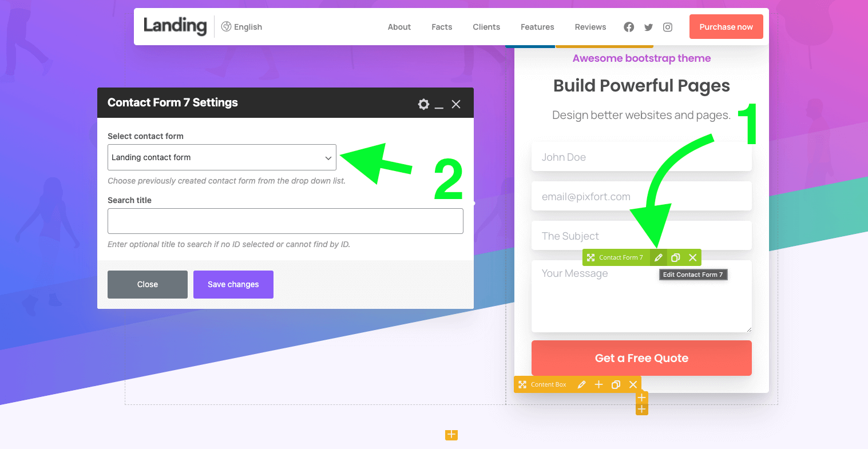This screenshot has height=449, width=868.
Task: Click the pencil edit icon for Contact Form 7
Action: [x=659, y=257]
